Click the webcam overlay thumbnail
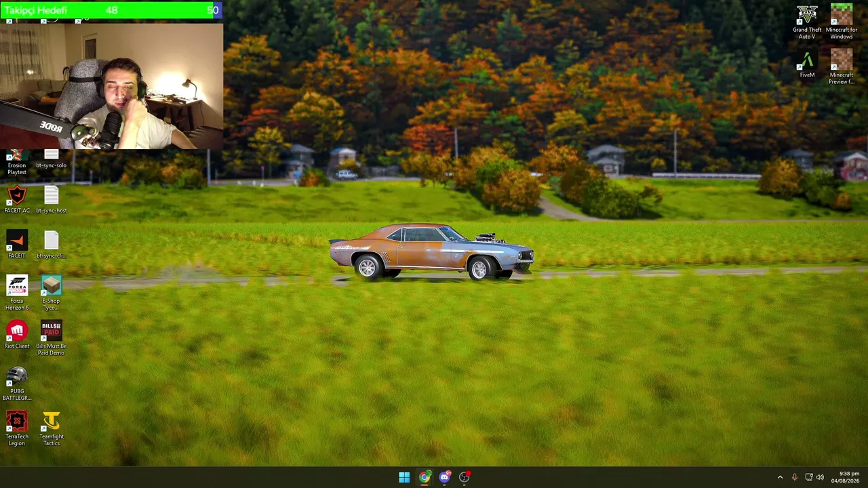The image size is (868, 488). (x=111, y=85)
